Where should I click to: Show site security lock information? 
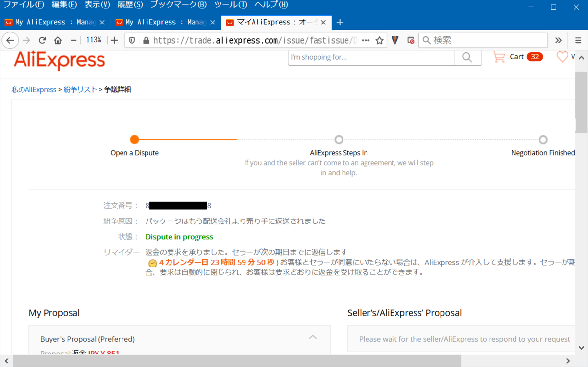146,40
